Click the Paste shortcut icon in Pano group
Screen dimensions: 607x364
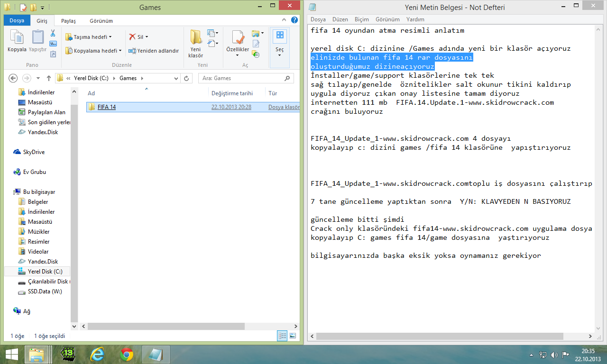coord(53,54)
